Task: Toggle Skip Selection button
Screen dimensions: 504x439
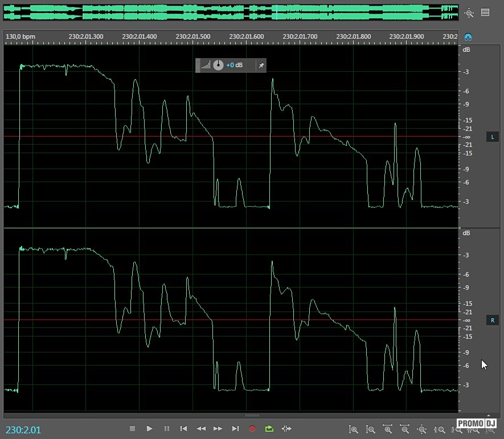Action: pos(286,429)
